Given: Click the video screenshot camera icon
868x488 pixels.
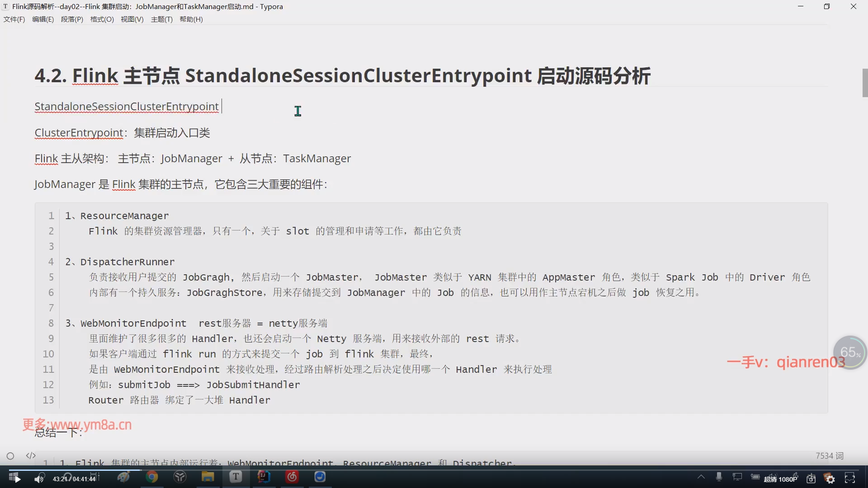Looking at the screenshot, I should (811, 479).
